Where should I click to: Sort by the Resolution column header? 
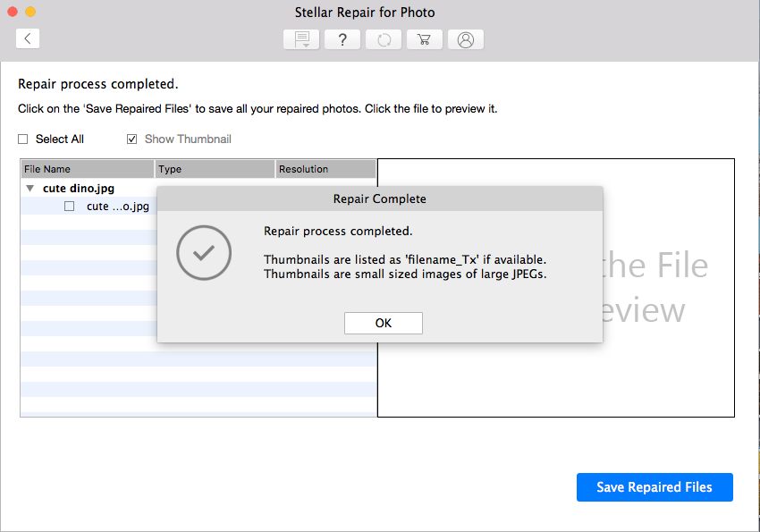(x=325, y=169)
